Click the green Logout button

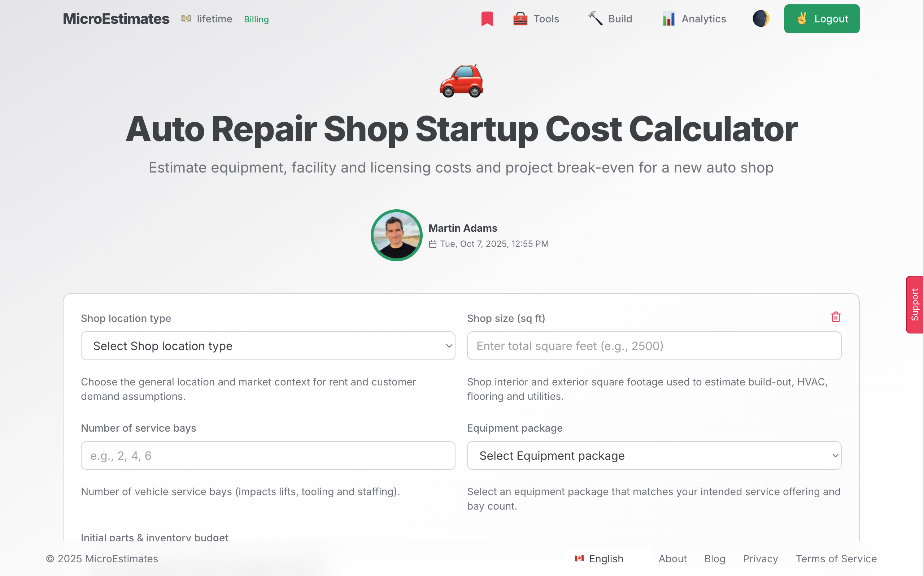821,19
